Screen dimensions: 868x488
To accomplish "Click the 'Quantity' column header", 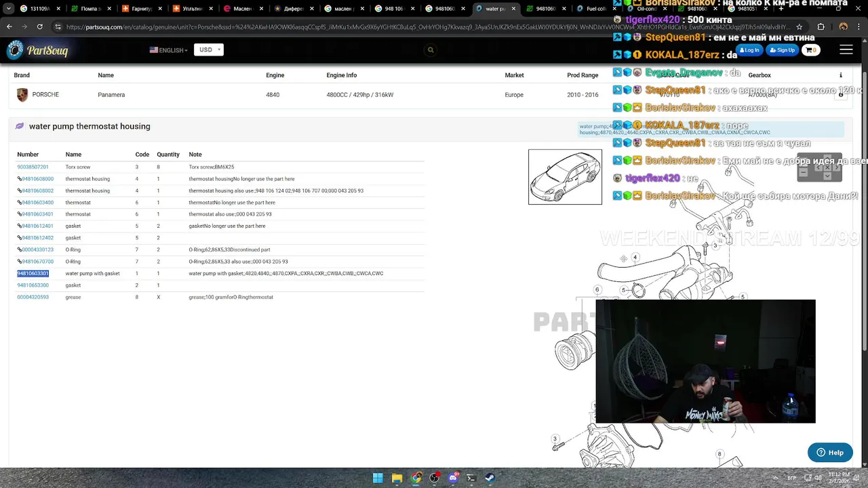I will (x=168, y=155).
